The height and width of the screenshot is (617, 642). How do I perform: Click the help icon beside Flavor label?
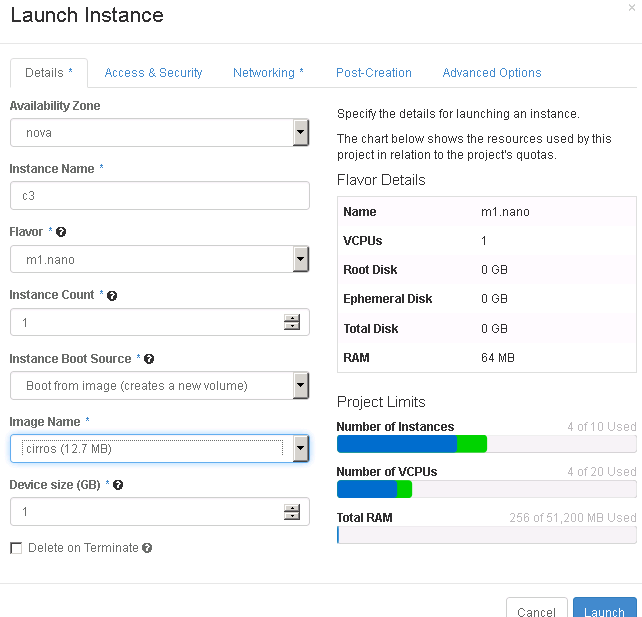click(x=62, y=232)
